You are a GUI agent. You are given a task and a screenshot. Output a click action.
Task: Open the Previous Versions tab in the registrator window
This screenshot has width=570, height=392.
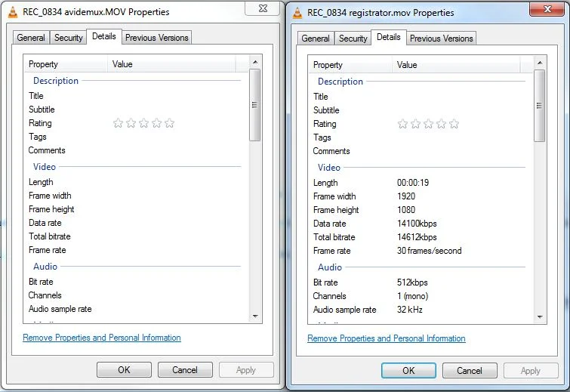click(x=442, y=39)
